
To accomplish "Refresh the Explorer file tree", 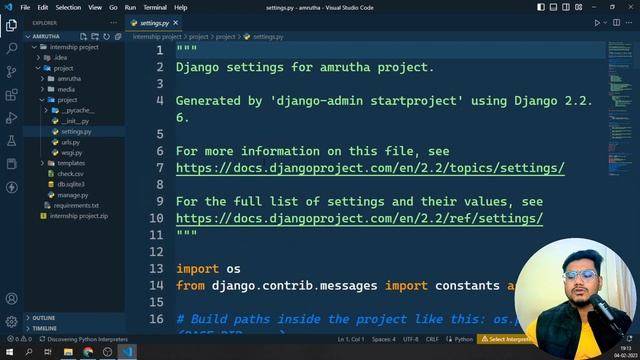I will [x=107, y=36].
